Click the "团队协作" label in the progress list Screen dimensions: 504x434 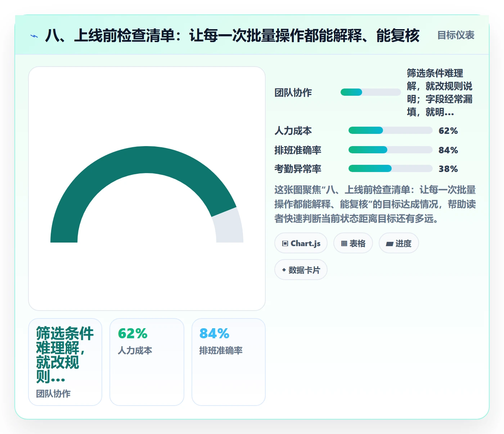293,92
